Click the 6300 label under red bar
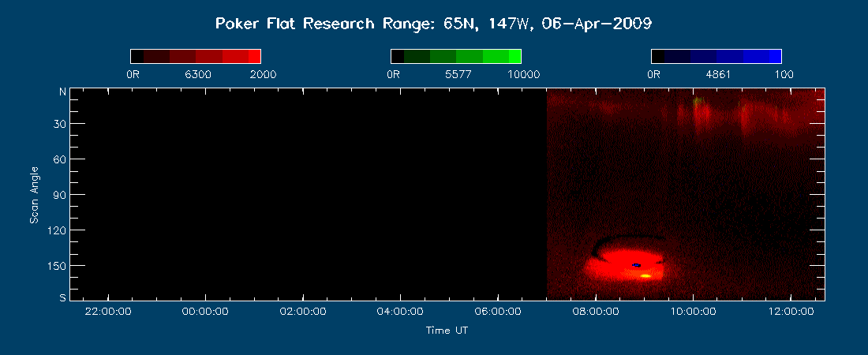Image resolution: width=868 pixels, height=355 pixels. [x=197, y=75]
